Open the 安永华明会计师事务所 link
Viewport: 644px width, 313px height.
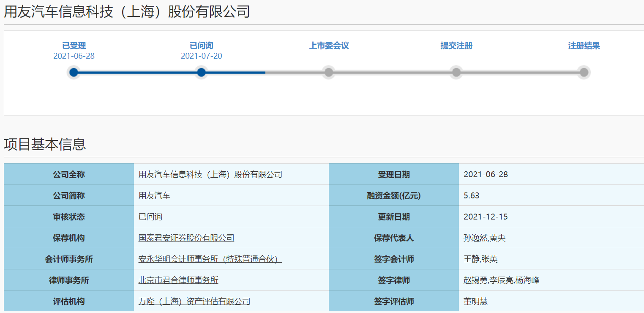[x=210, y=259]
